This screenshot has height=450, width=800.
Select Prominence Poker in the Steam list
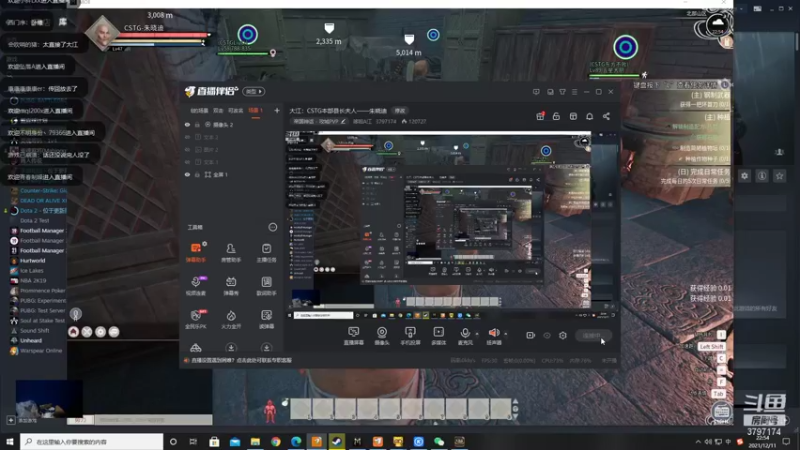tap(39, 290)
